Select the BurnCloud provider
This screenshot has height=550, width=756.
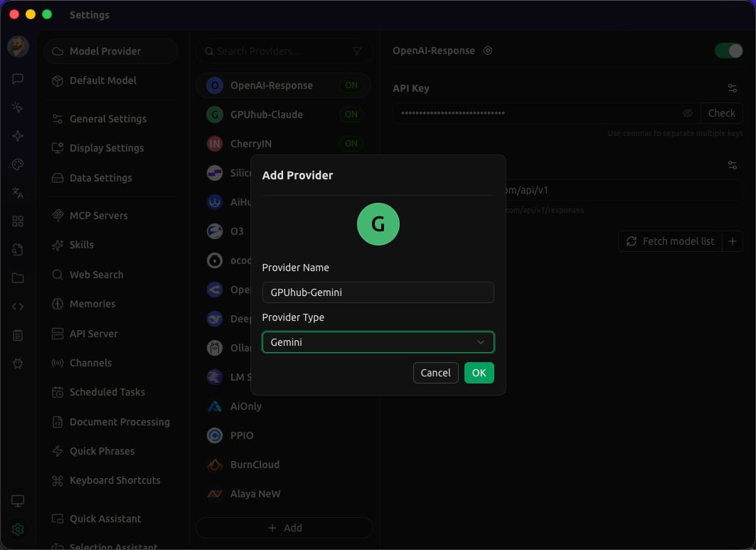click(x=284, y=465)
